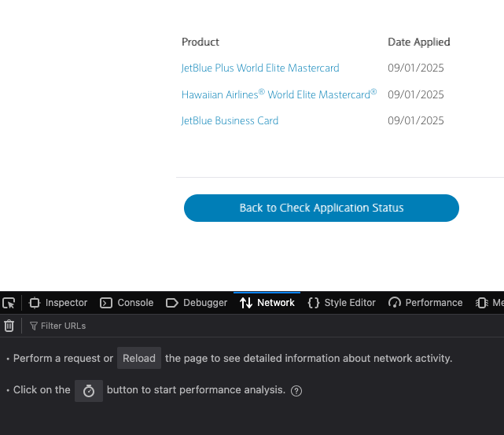The image size is (504, 435).
Task: Open the partially visible Memory tab
Action: [x=490, y=303]
